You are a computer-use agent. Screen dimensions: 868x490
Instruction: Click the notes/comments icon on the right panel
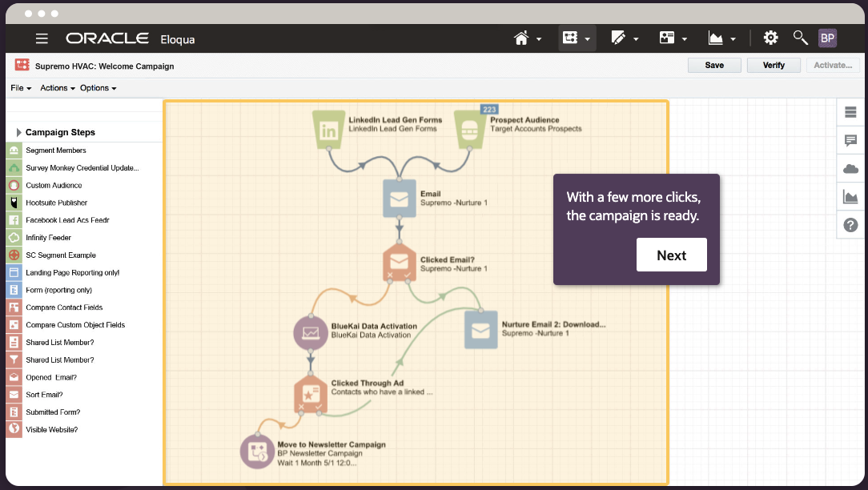coord(850,140)
